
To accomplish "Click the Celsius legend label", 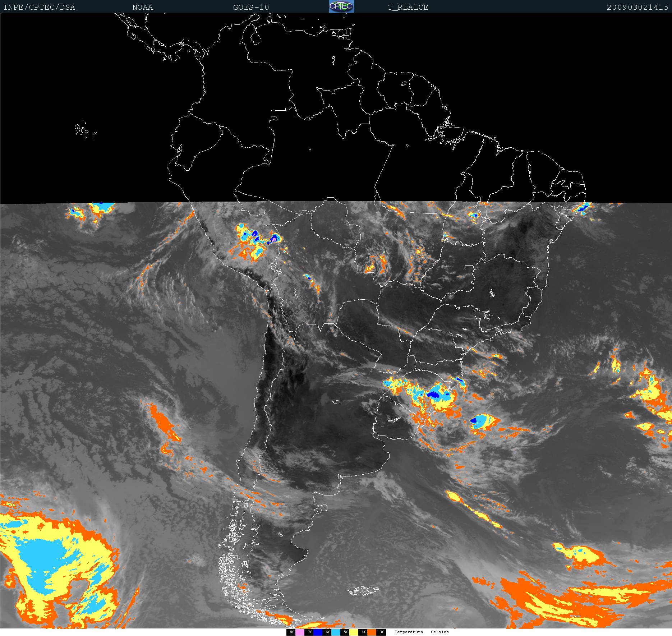I will pos(440,632).
